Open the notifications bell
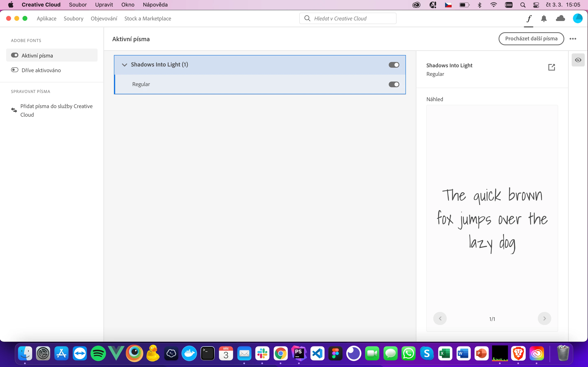This screenshot has height=367, width=588. 544,19
